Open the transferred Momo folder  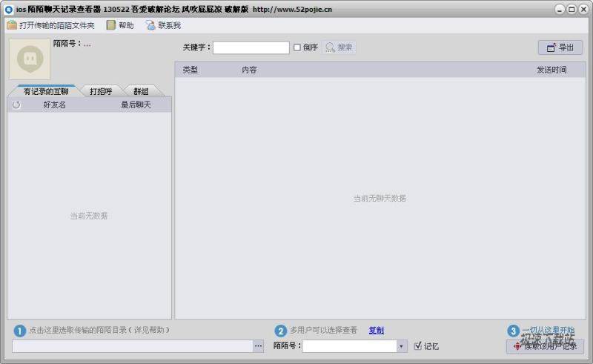pyautogui.click(x=50, y=25)
